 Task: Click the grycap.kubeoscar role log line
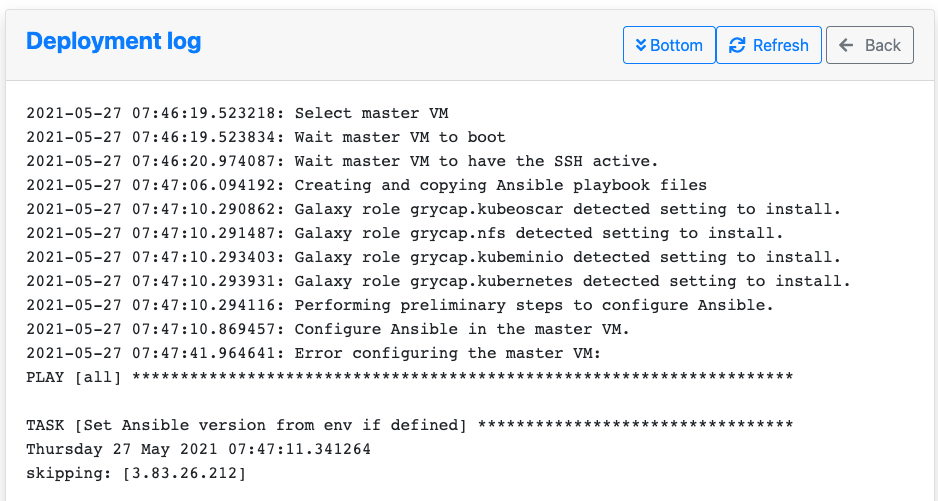pyautogui.click(x=434, y=209)
